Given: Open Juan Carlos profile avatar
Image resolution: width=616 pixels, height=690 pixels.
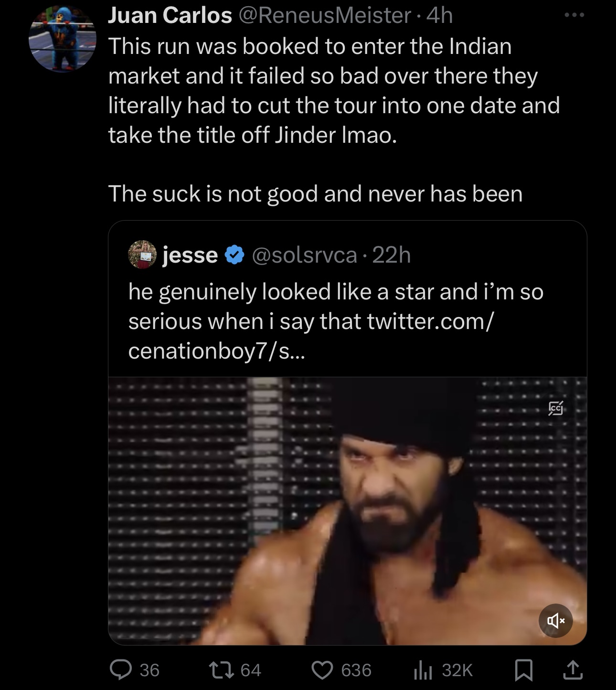Looking at the screenshot, I should coord(63,39).
